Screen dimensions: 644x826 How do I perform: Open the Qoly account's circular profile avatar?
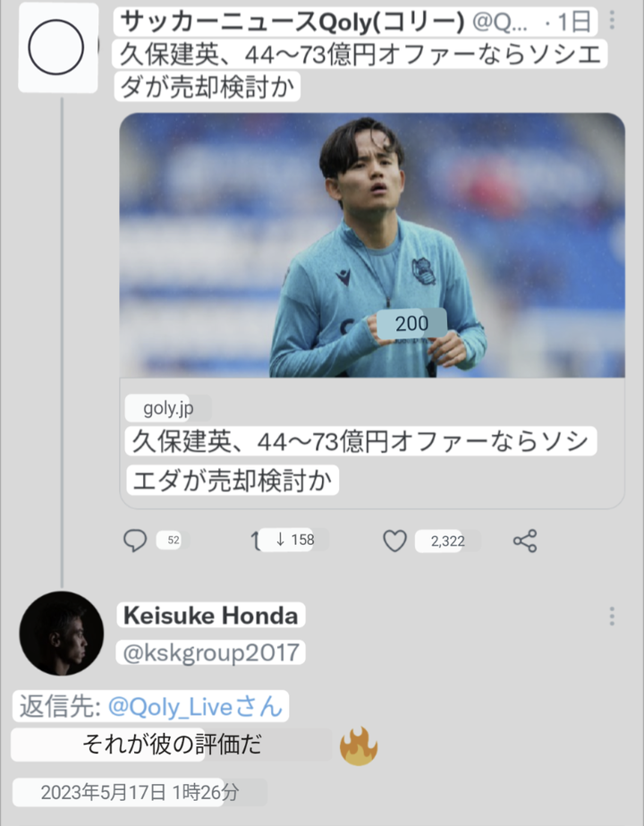[x=56, y=48]
